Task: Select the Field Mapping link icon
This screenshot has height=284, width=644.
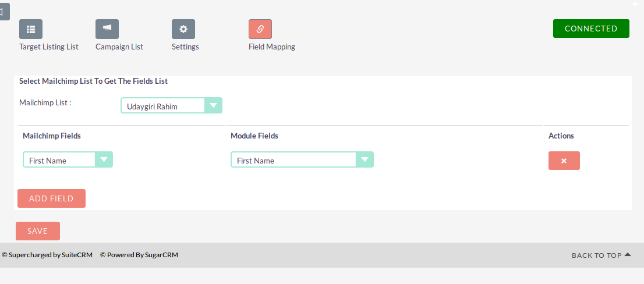Action: pos(260,29)
